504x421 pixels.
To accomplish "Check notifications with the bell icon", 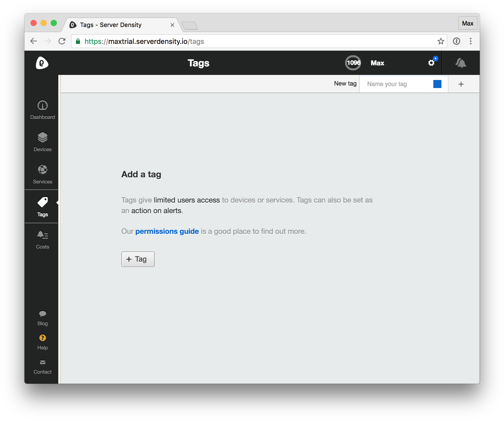I will (461, 63).
